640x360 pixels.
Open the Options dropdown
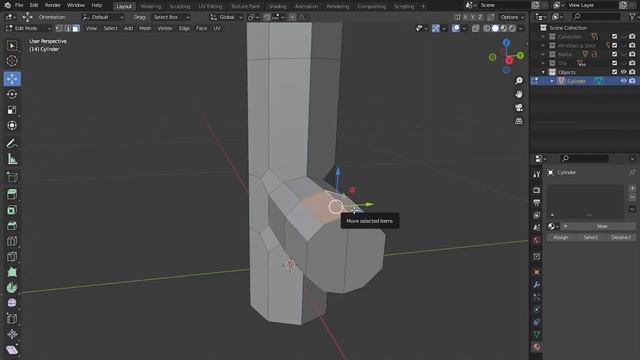tap(512, 17)
